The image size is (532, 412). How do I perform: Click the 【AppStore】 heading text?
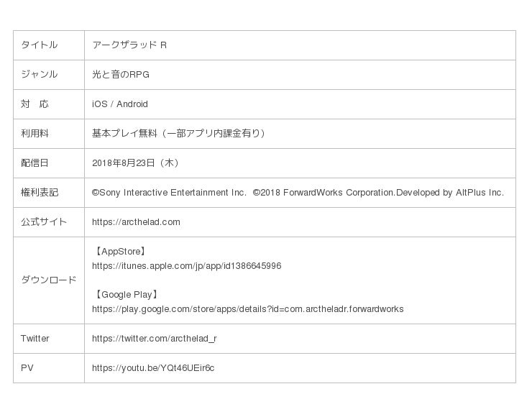pyautogui.click(x=121, y=252)
